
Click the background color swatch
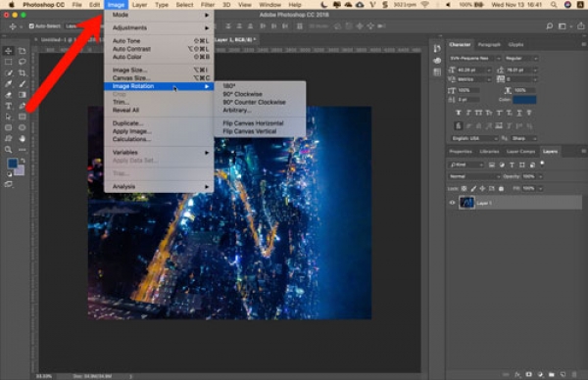(20, 170)
